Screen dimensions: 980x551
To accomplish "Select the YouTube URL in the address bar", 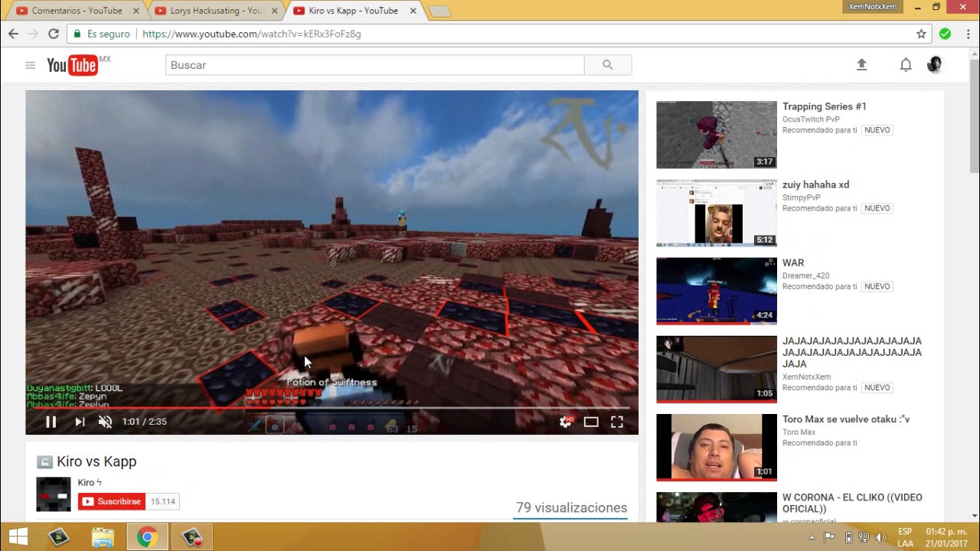I will 252,34.
